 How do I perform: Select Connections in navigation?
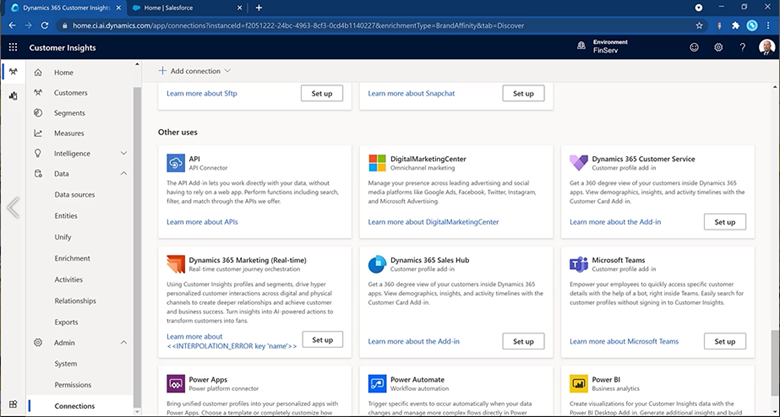click(75, 406)
